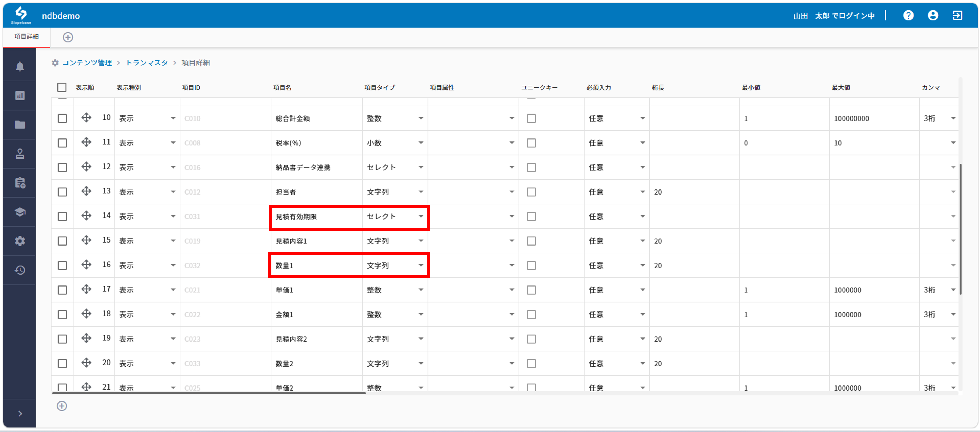
Task: Edit the item name field 納品書データ連携
Action: pos(316,167)
